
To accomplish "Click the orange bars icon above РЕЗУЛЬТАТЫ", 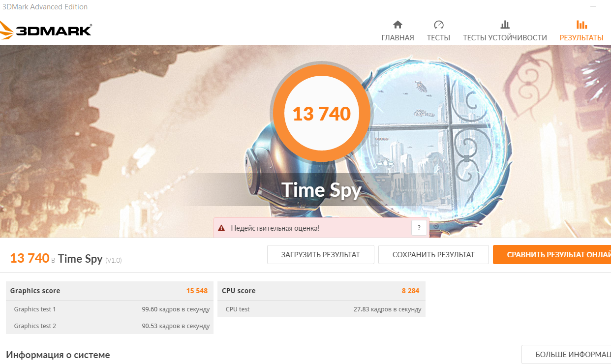I will tap(581, 25).
